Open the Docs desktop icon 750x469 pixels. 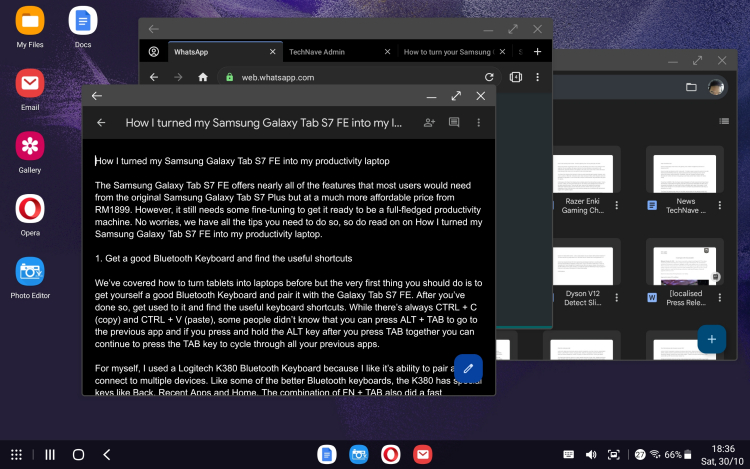point(83,21)
